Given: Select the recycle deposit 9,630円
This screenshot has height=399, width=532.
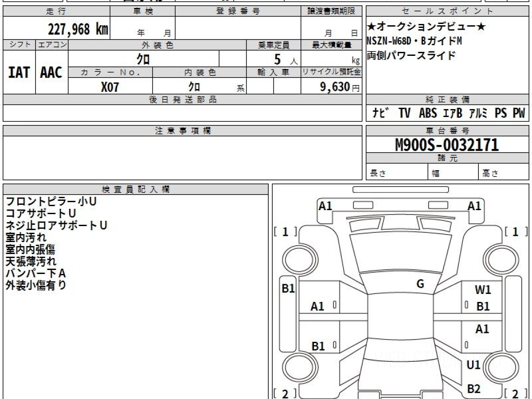Looking at the screenshot, I should pos(340,87).
